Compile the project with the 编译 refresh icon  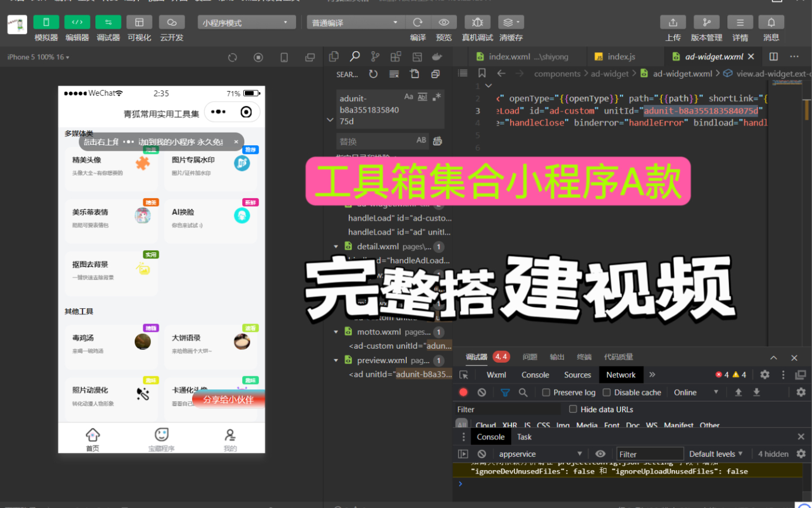[418, 22]
